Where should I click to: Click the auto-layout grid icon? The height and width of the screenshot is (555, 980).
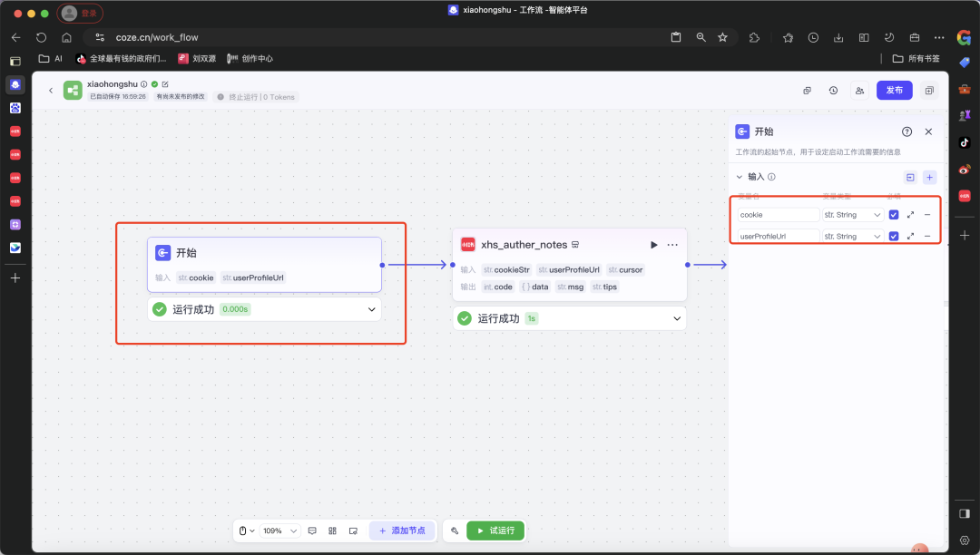(332, 531)
